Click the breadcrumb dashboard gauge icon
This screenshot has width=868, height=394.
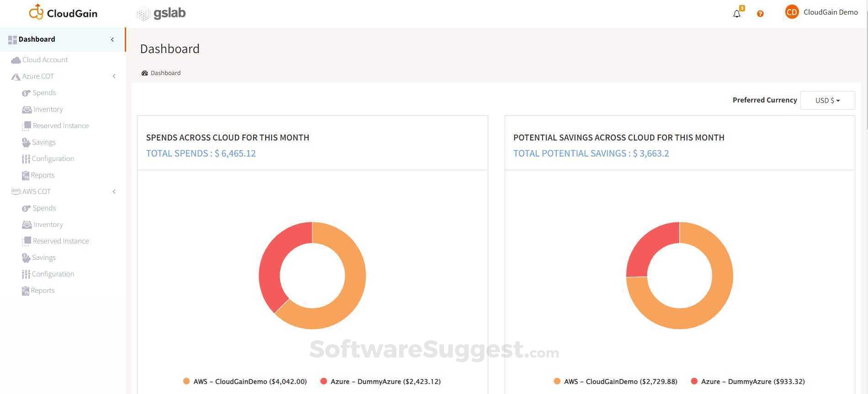[x=145, y=73]
